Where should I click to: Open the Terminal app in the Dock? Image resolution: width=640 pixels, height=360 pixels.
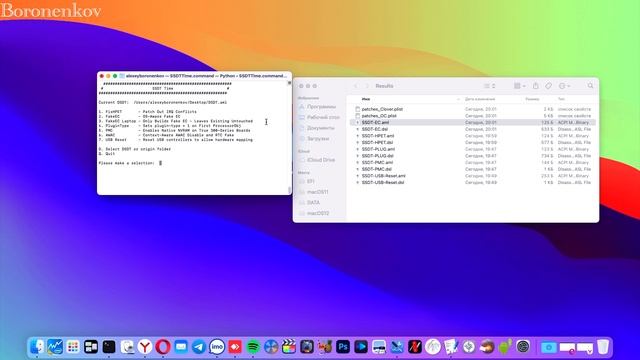[x=109, y=347]
